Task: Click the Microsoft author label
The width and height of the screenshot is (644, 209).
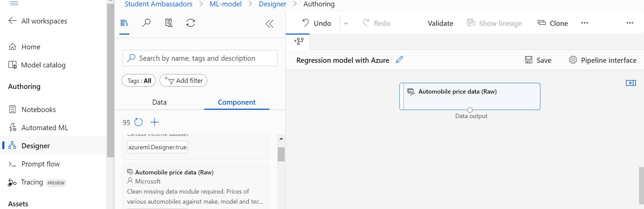Action: 148,181
